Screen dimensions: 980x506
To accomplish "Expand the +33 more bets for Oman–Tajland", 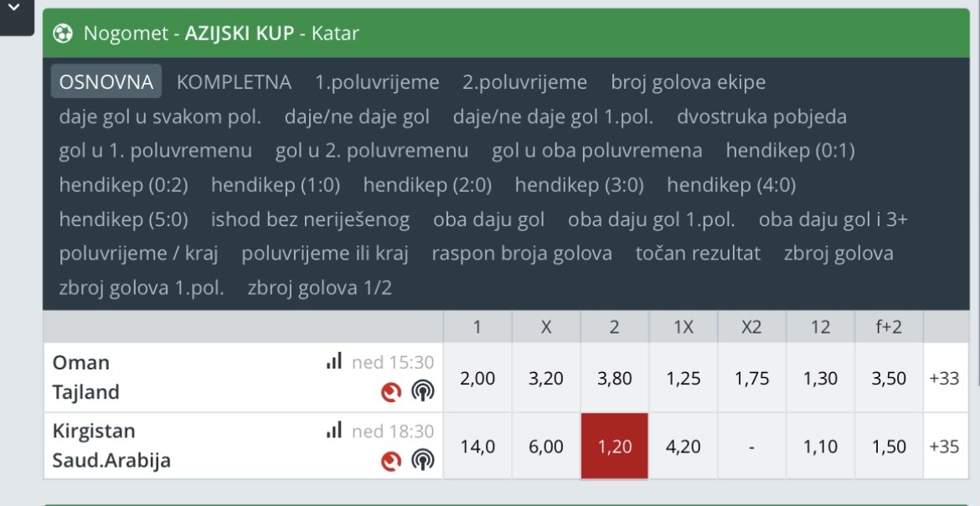I will [944, 378].
